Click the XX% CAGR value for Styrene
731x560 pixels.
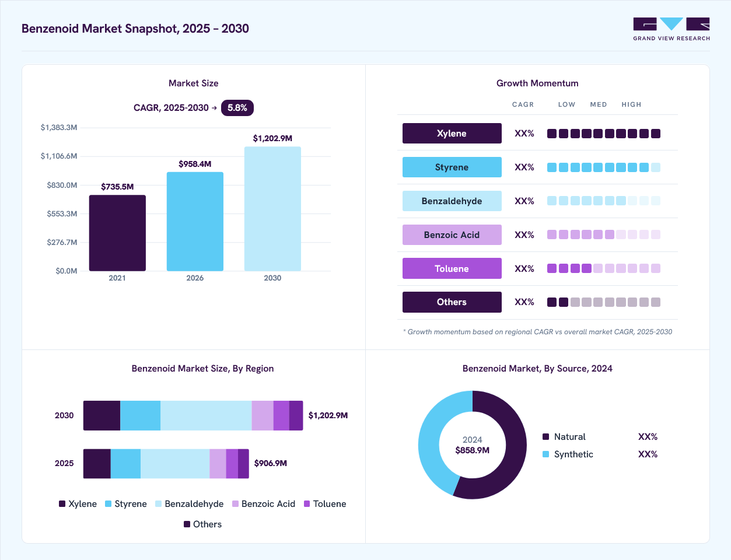pos(524,167)
